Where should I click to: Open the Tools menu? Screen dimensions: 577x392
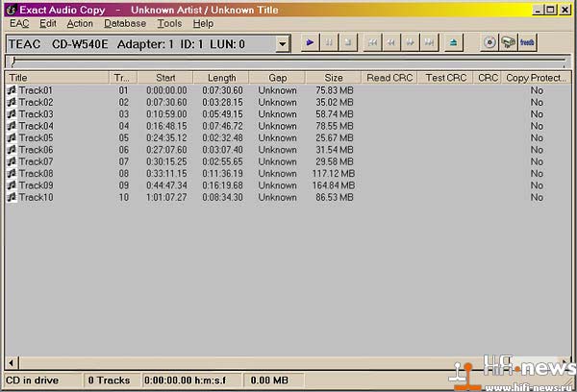pos(169,23)
